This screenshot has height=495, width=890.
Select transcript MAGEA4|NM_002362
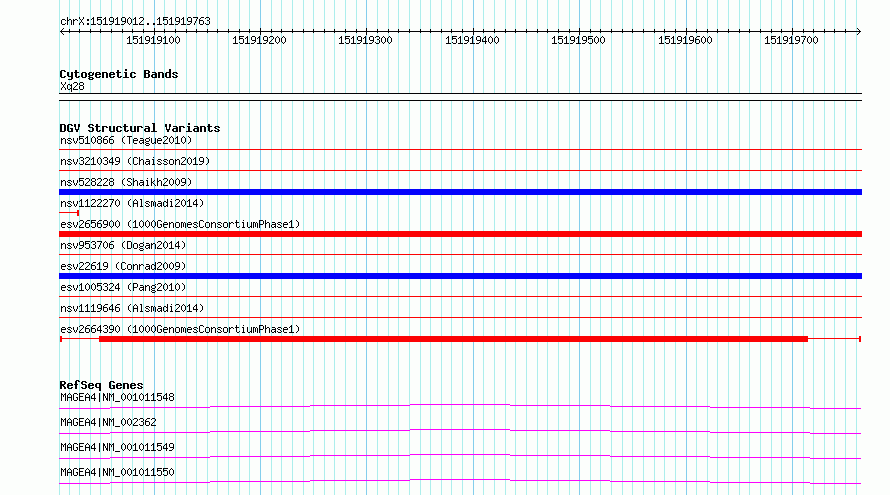108,422
